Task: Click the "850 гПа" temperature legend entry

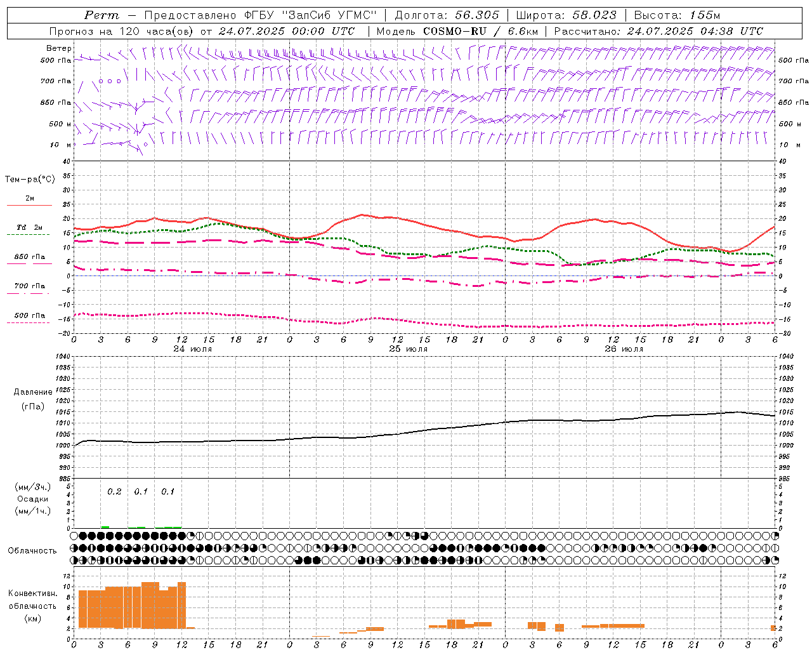Action: (x=30, y=257)
